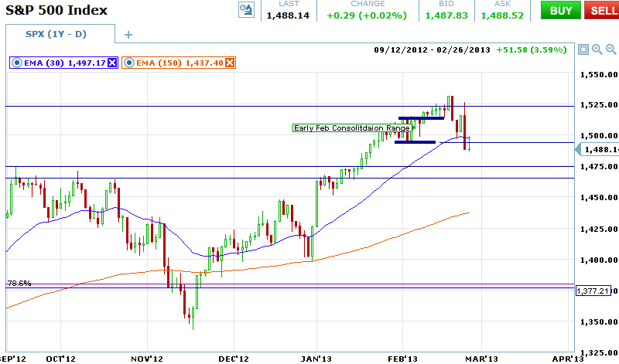Viewport: 619px width, 364px height.
Task: Click the EMA (150) 1,437.40 label
Action: 180,63
